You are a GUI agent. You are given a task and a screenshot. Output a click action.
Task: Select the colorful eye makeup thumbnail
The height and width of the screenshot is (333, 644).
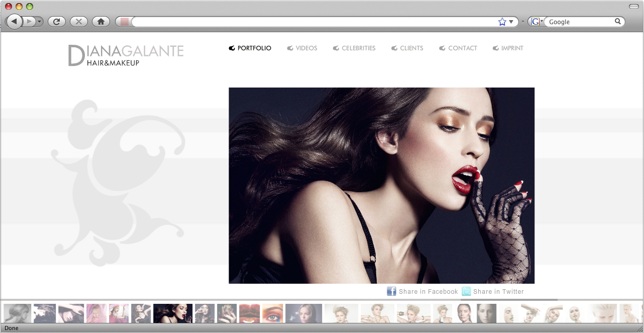[273, 313]
